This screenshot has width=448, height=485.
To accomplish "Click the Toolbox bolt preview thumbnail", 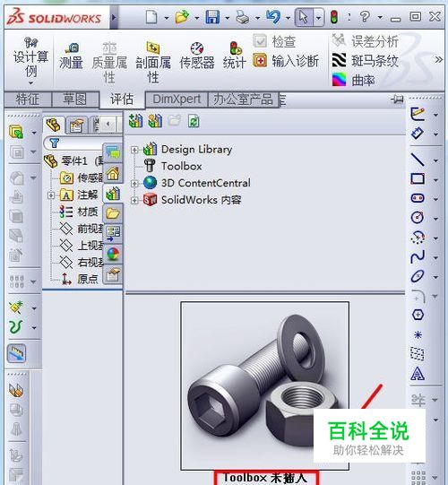I will tap(265, 385).
